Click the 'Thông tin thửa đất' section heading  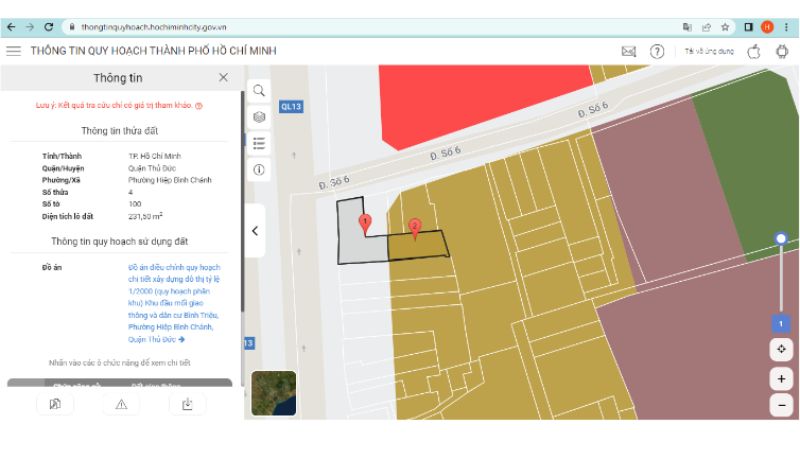[x=119, y=131]
